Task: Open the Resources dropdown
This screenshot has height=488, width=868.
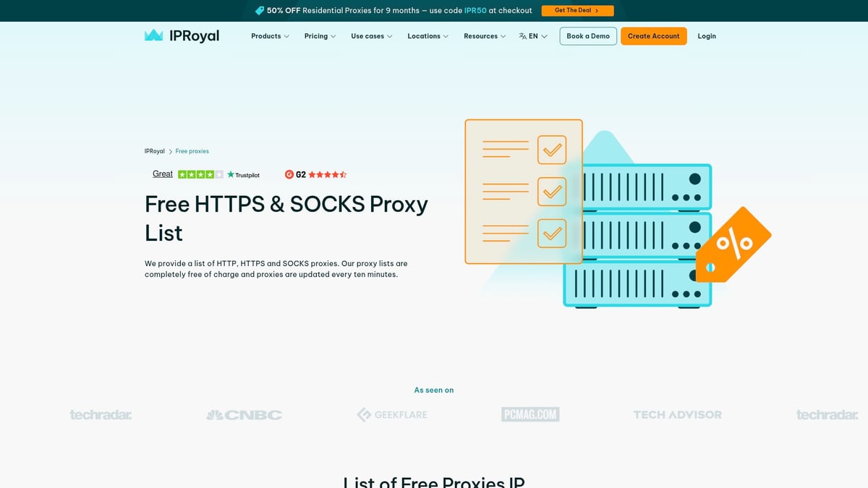Action: (484, 35)
